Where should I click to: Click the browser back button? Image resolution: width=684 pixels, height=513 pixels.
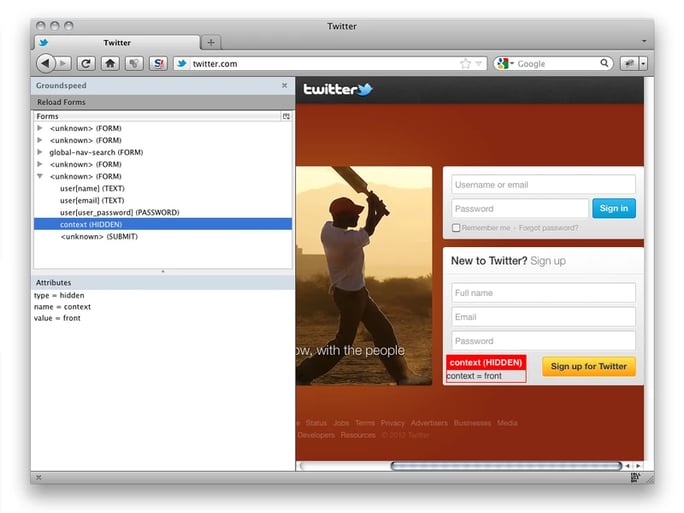click(45, 63)
